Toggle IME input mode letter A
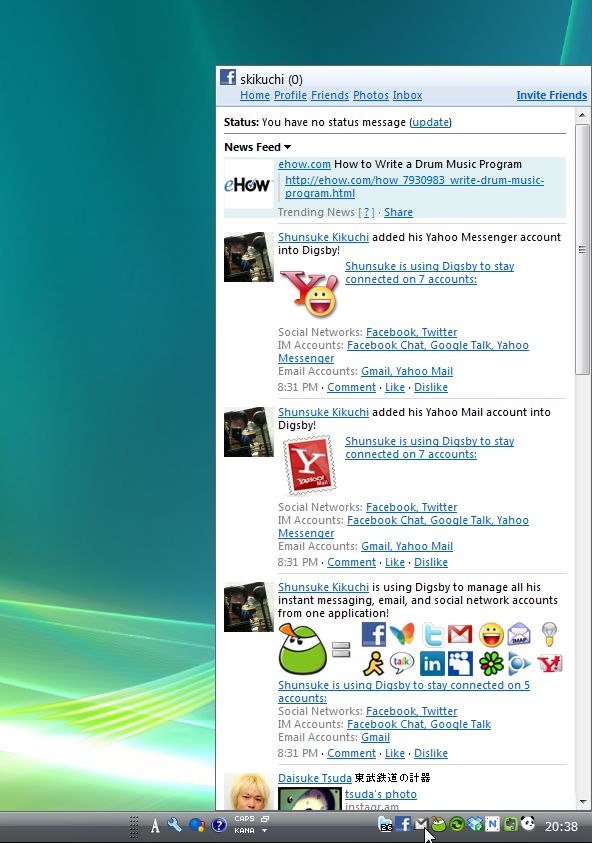 coord(155,825)
